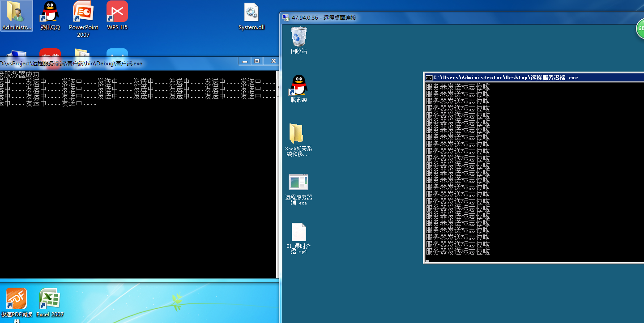Select 远程服务器端.exe icon on the remote desktop
Viewport: 644px width, 323px height.
[x=299, y=190]
